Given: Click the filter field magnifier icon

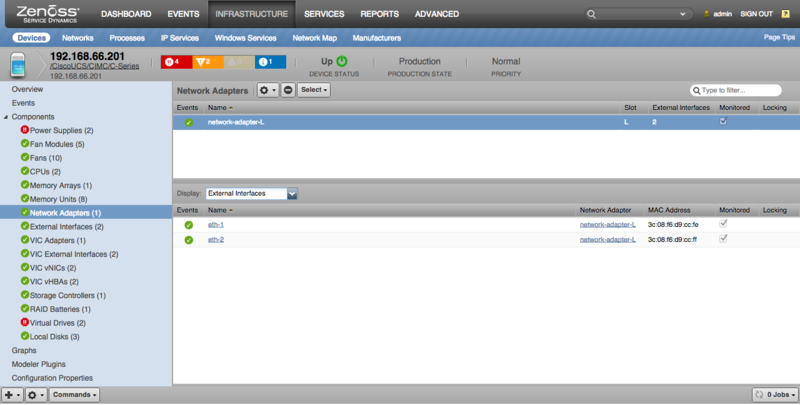Looking at the screenshot, I should pyautogui.click(x=696, y=90).
